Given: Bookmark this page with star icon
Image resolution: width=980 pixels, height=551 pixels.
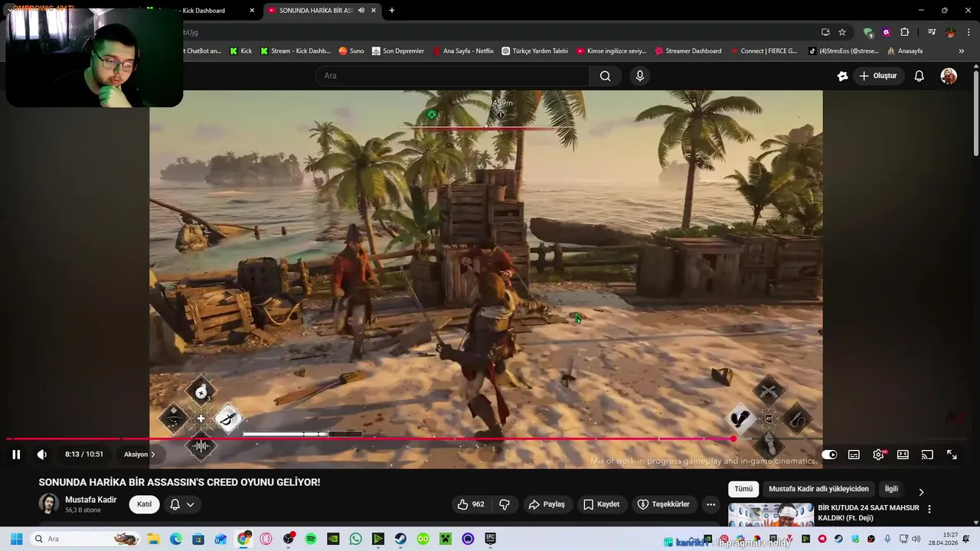Looking at the screenshot, I should coord(842,32).
